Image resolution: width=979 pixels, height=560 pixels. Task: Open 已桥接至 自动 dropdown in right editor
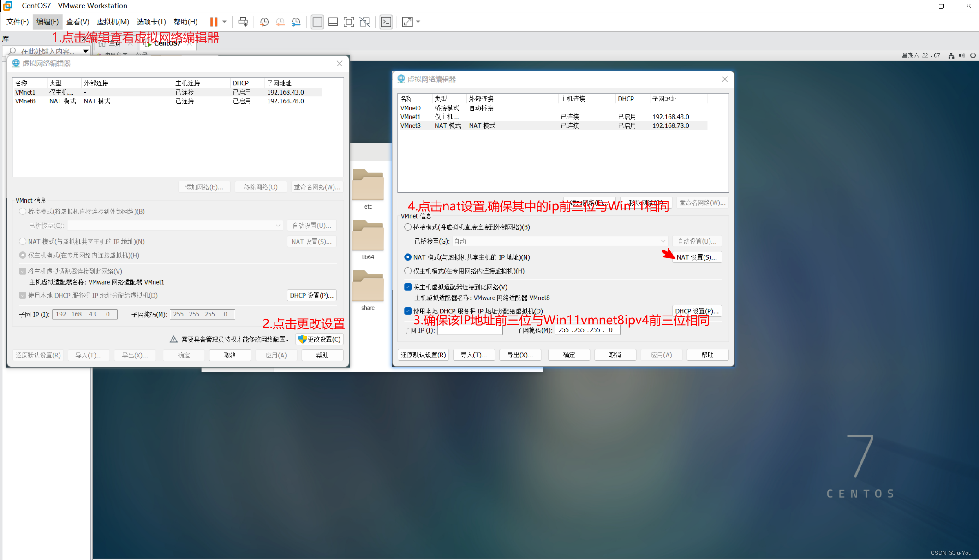(x=560, y=241)
